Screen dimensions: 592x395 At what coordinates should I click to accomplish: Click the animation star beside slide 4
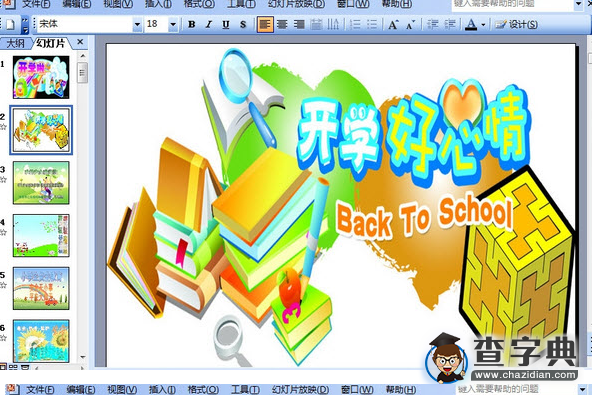(3, 232)
